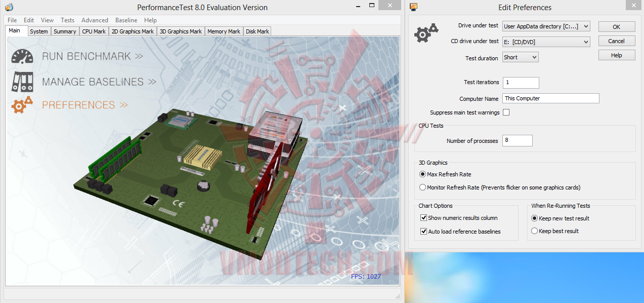Viewport: 644px width, 303px height.
Task: Switch to the System tab
Action: point(38,31)
